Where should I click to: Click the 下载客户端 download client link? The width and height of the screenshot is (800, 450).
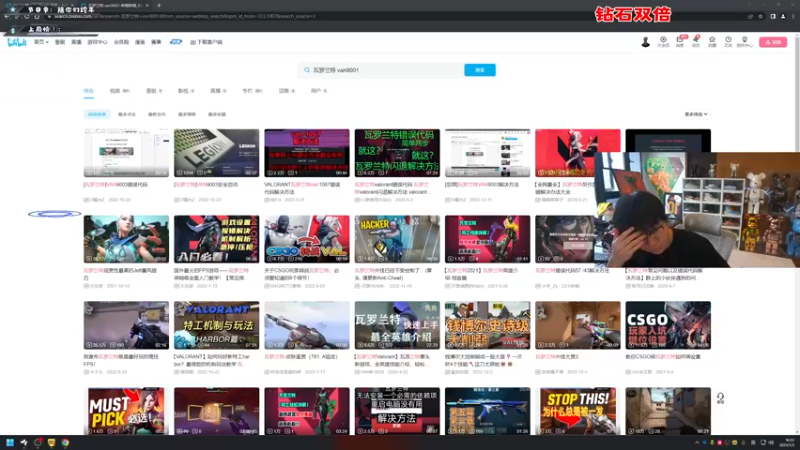(x=206, y=42)
